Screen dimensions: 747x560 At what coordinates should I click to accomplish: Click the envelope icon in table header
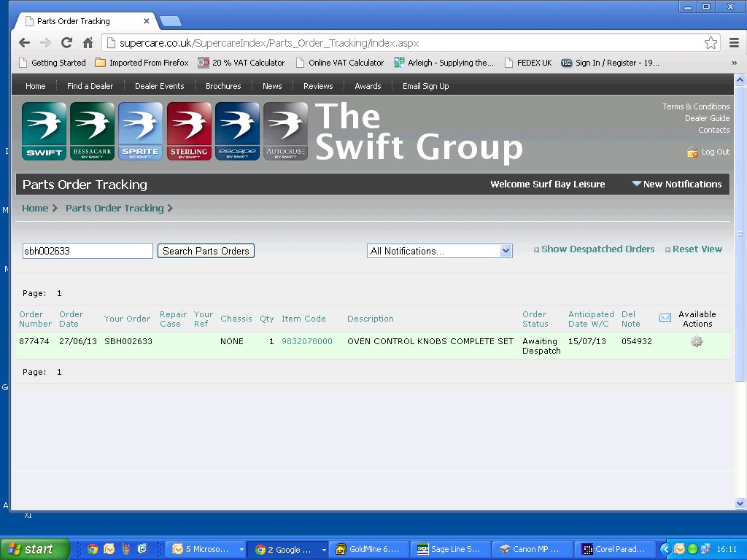[x=665, y=318]
